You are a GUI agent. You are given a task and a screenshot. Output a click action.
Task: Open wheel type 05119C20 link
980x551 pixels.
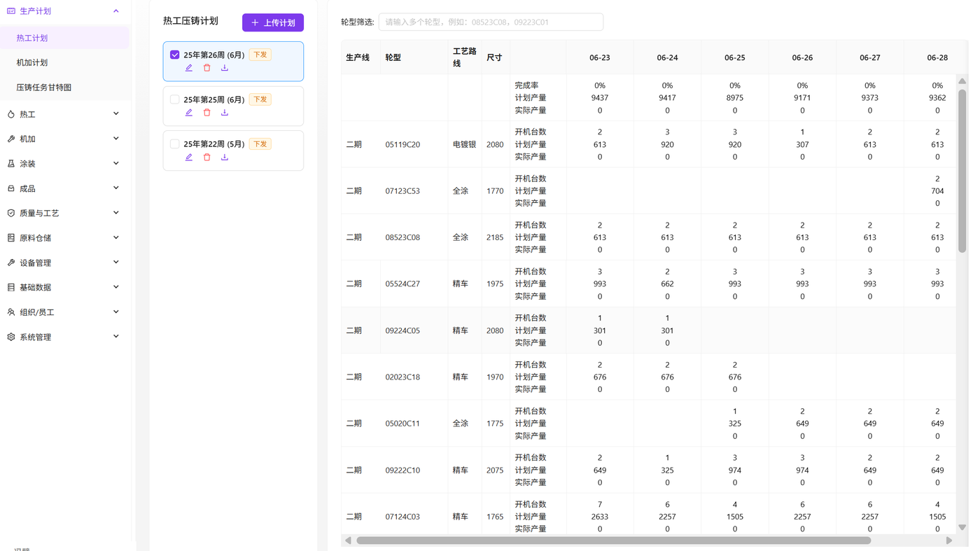point(402,144)
